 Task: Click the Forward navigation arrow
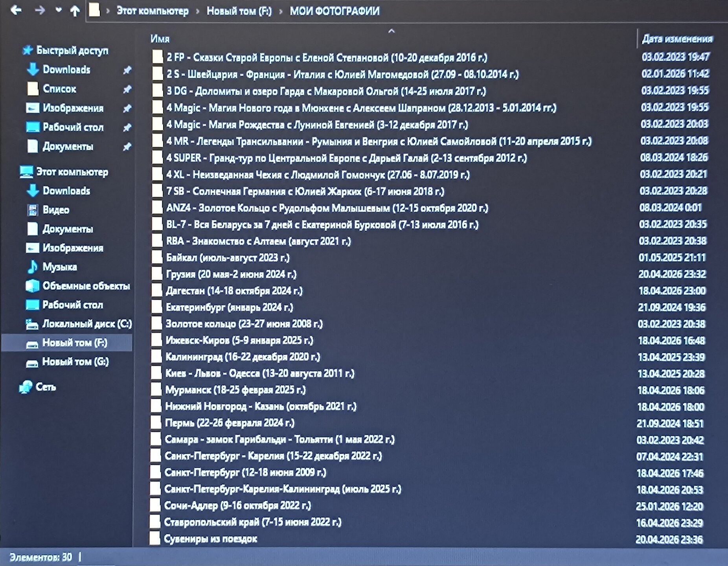pos(39,10)
